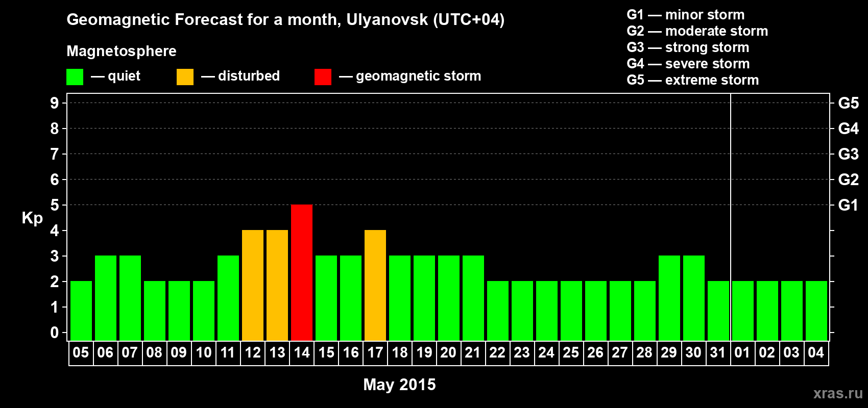
Task: Select the orange bar for May 13
Action: click(277, 285)
